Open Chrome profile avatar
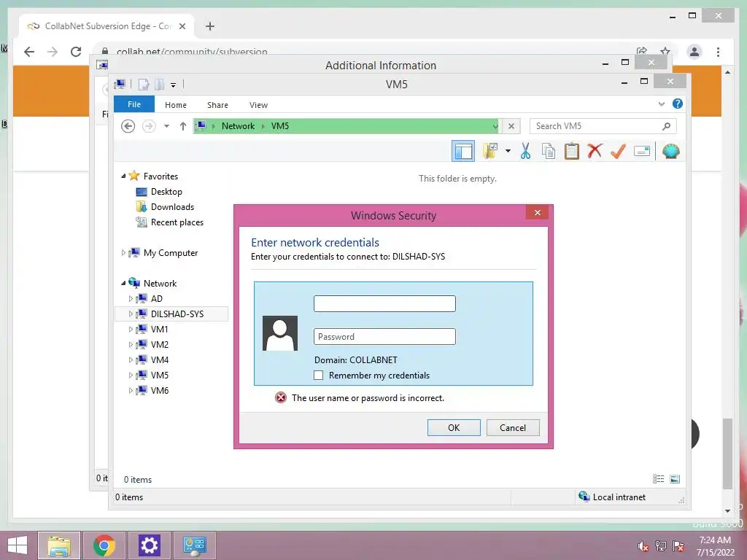This screenshot has height=560, width=747. coord(694,52)
